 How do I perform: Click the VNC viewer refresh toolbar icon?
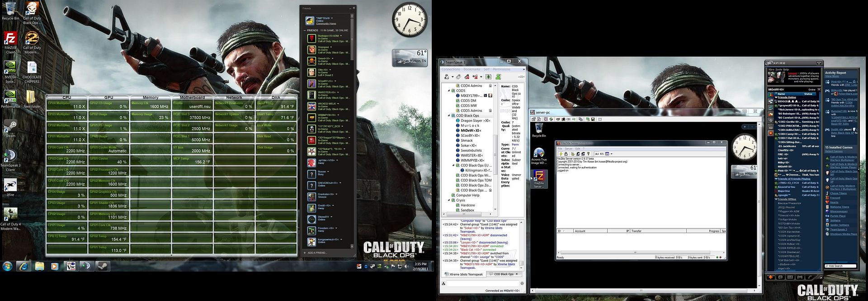551,119
